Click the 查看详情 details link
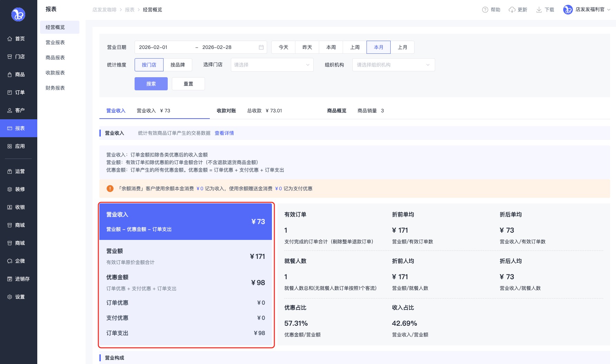The image size is (616, 364). coord(224,133)
